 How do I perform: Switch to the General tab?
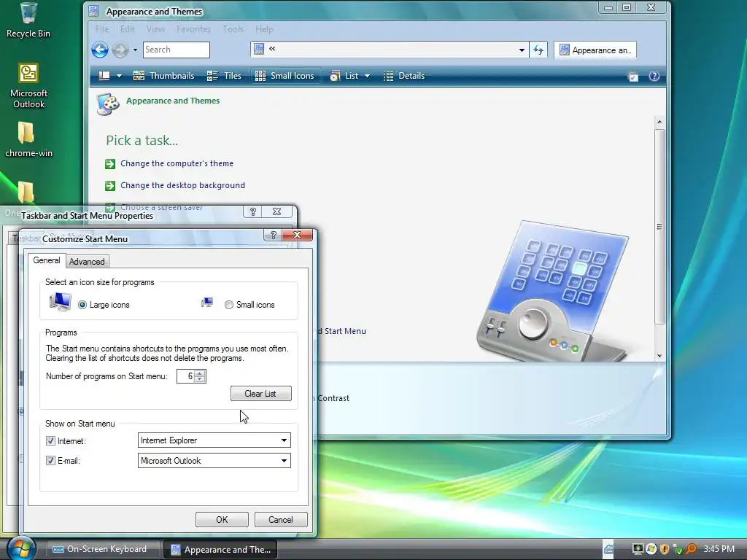coord(47,260)
